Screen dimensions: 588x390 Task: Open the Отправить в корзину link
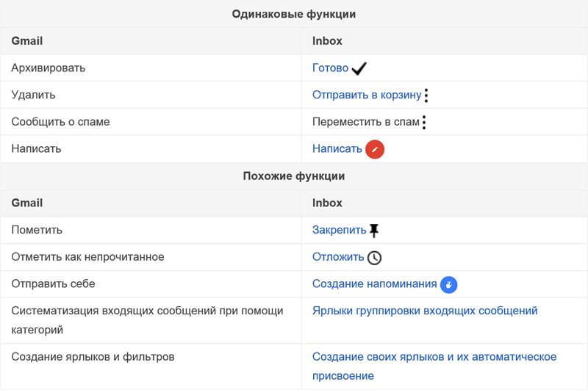click(367, 95)
